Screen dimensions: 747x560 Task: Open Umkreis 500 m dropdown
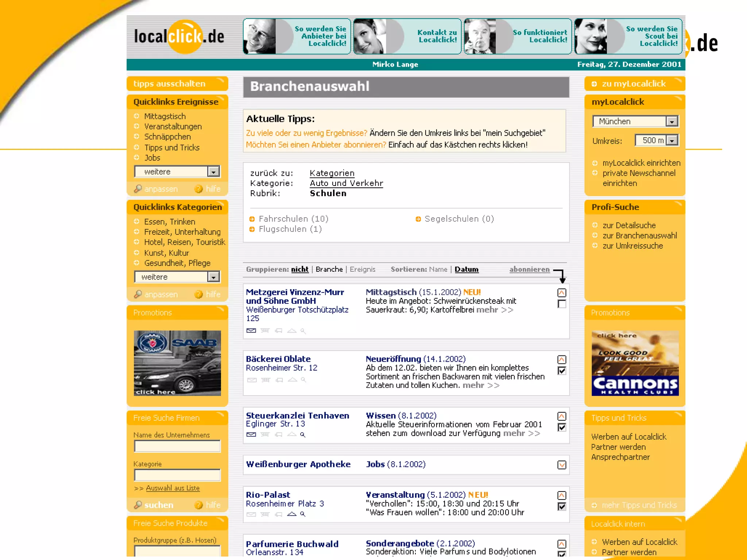(x=671, y=140)
